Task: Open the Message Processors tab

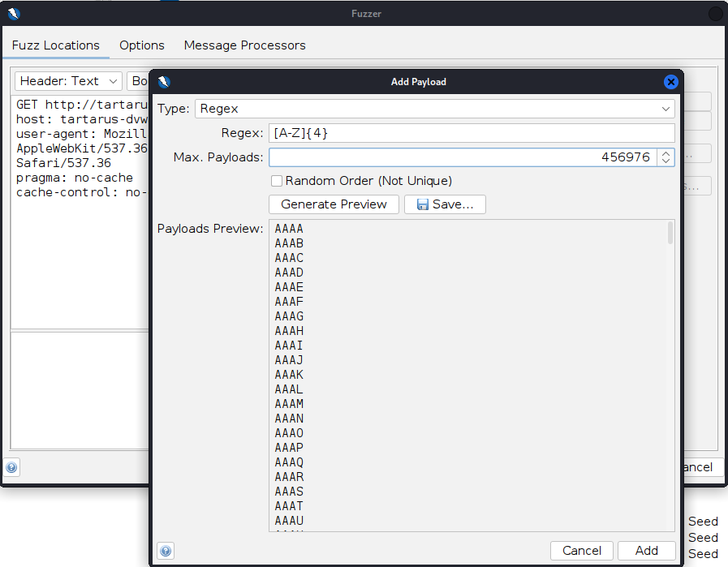Action: tap(244, 45)
